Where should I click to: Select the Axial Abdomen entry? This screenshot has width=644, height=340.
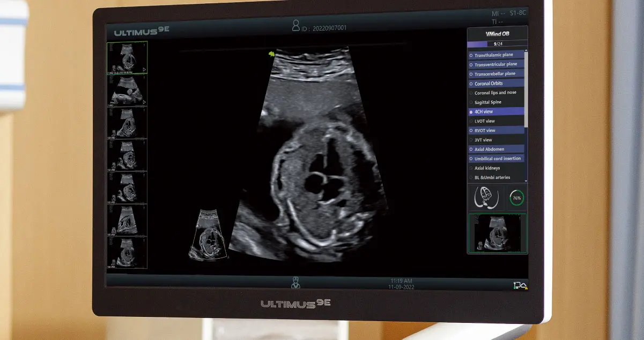pos(496,149)
